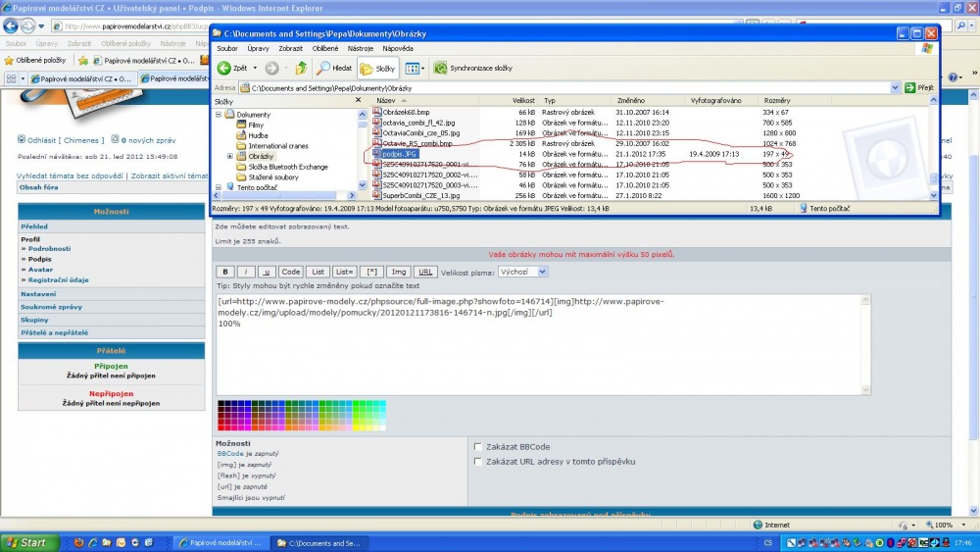Check Zakázat URL adresy v tomto příspěvku

pos(478,462)
